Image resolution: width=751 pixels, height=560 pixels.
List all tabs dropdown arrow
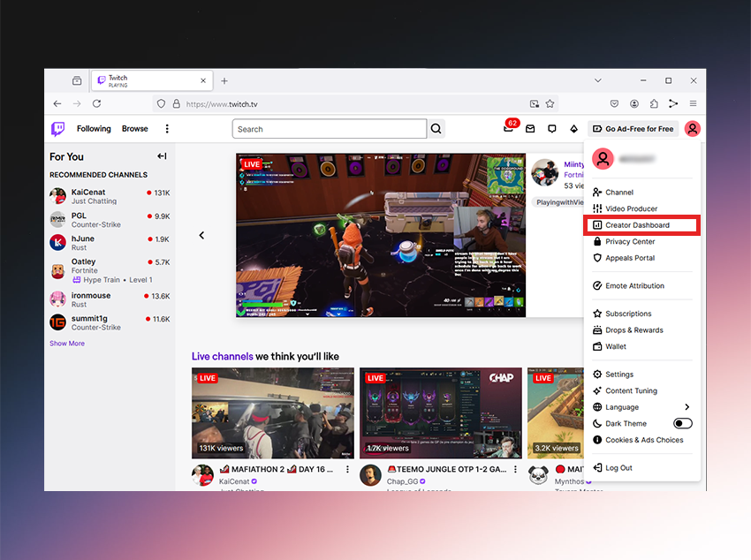598,80
